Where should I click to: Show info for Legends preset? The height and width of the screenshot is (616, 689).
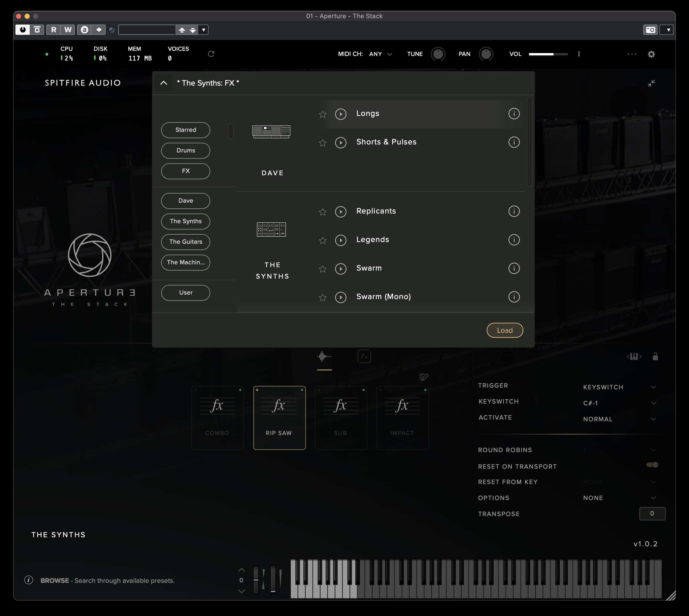(x=514, y=239)
